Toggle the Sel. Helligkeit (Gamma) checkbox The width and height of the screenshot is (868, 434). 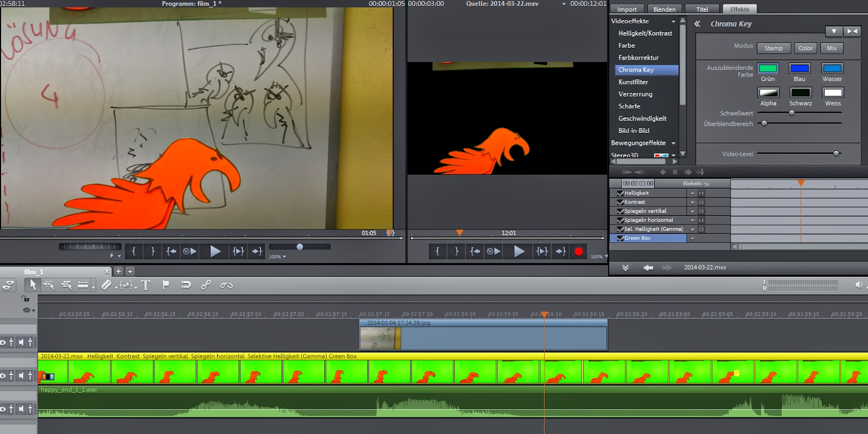620,229
